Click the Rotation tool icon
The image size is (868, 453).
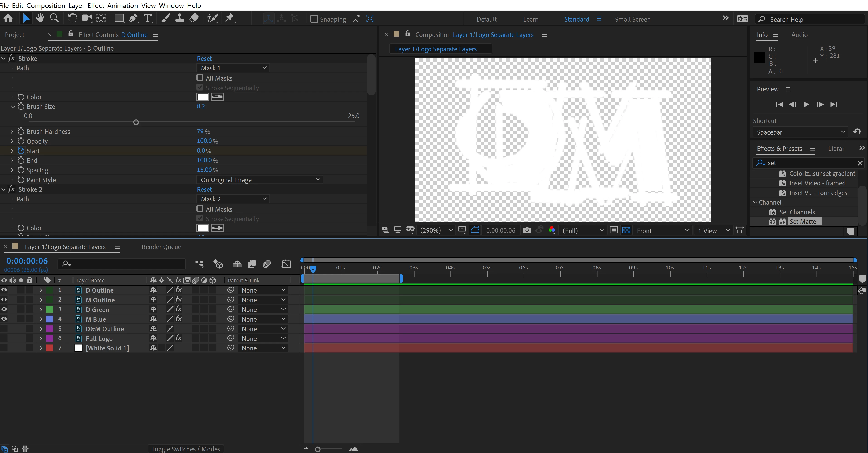pyautogui.click(x=72, y=18)
